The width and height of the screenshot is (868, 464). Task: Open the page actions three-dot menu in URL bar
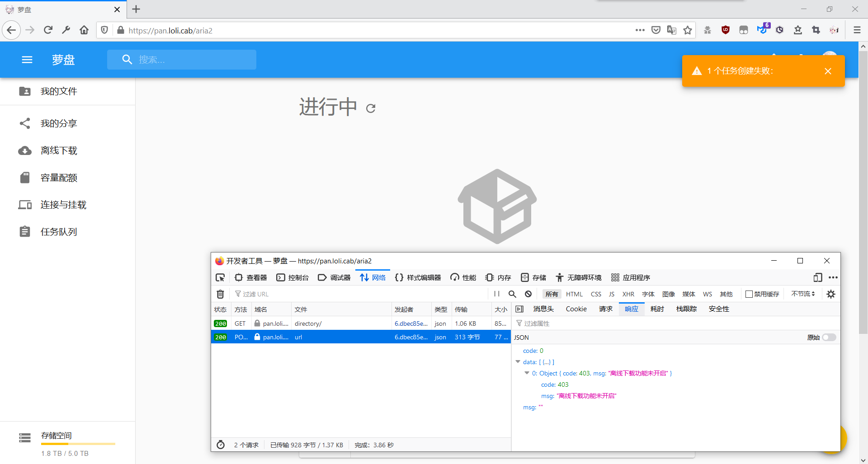click(640, 30)
